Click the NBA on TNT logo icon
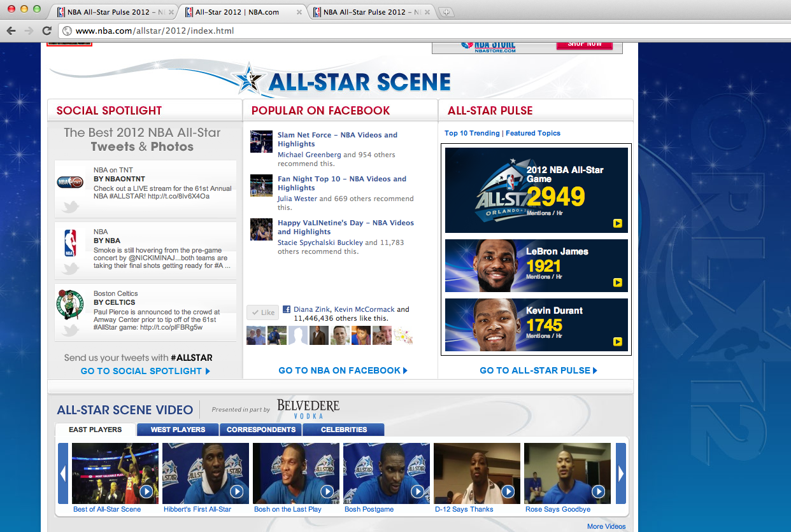The width and height of the screenshot is (791, 532). (70, 182)
